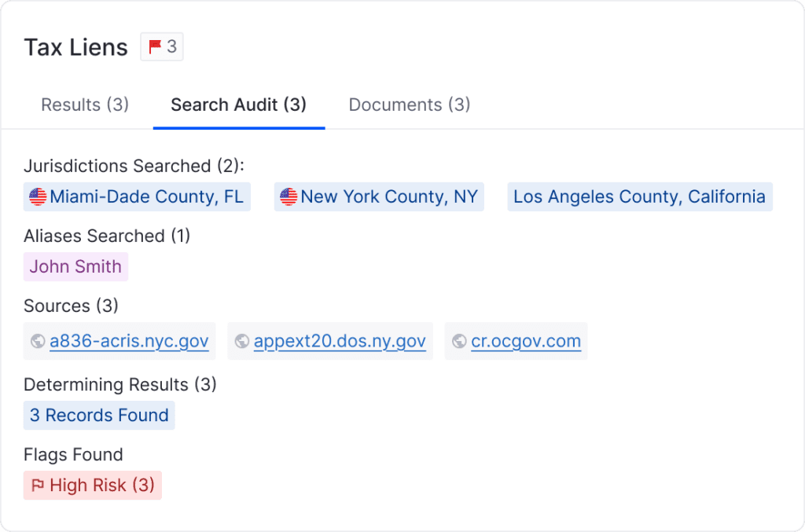
Task: Click the US flag icon on New York County
Action: tap(289, 196)
